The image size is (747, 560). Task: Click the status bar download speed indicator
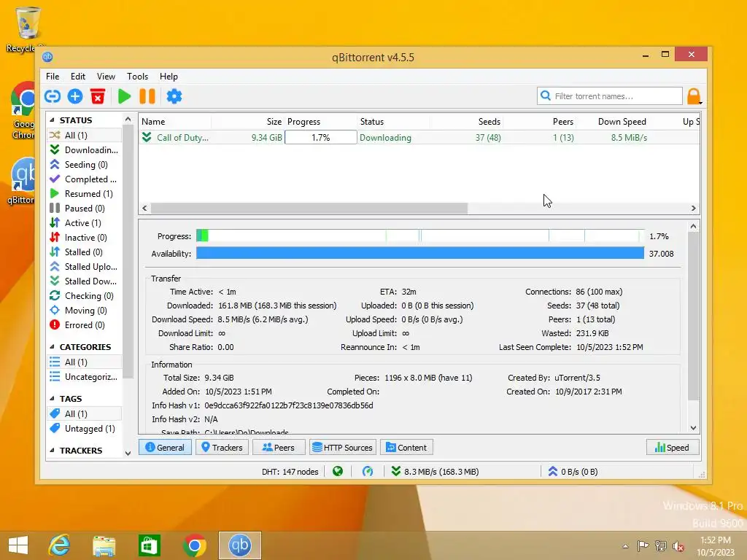pyautogui.click(x=435, y=472)
